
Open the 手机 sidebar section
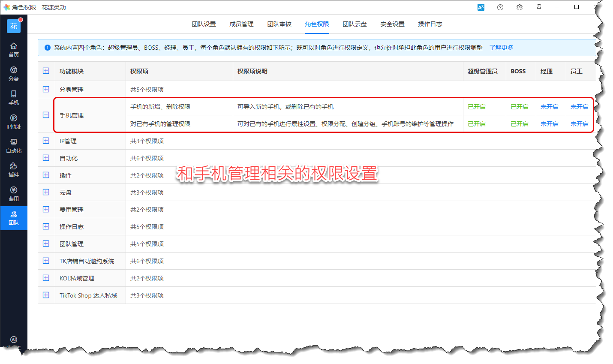pos(14,98)
